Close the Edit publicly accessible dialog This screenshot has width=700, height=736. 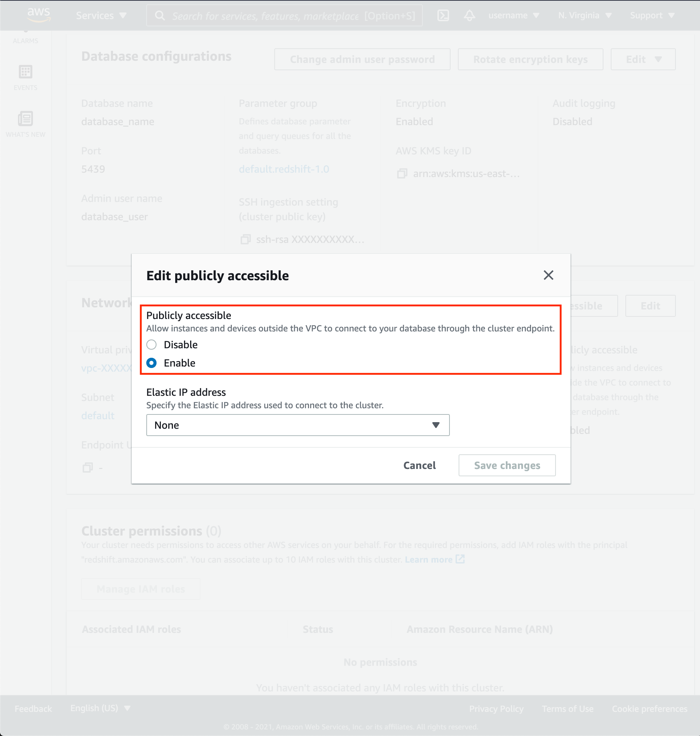click(548, 275)
